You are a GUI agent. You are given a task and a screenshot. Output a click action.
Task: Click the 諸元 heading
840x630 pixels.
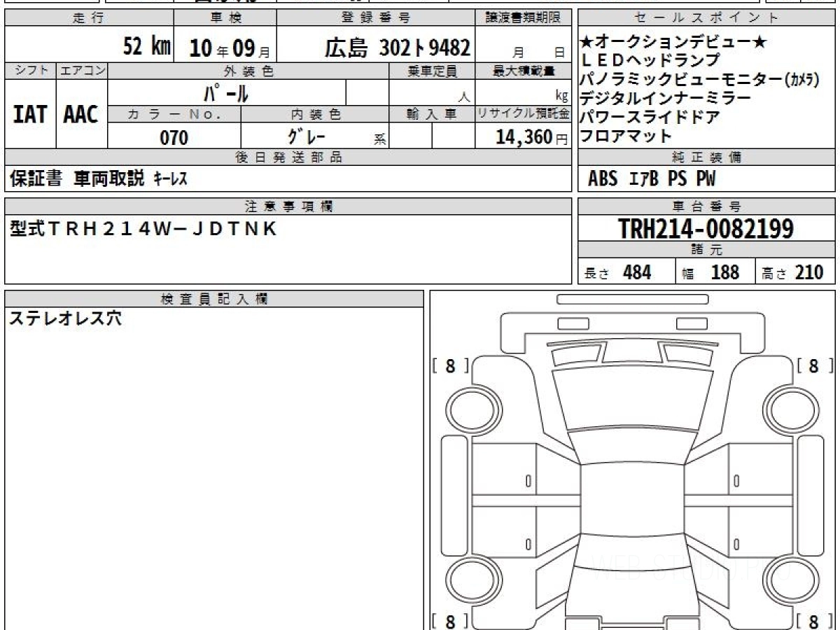[x=706, y=249]
